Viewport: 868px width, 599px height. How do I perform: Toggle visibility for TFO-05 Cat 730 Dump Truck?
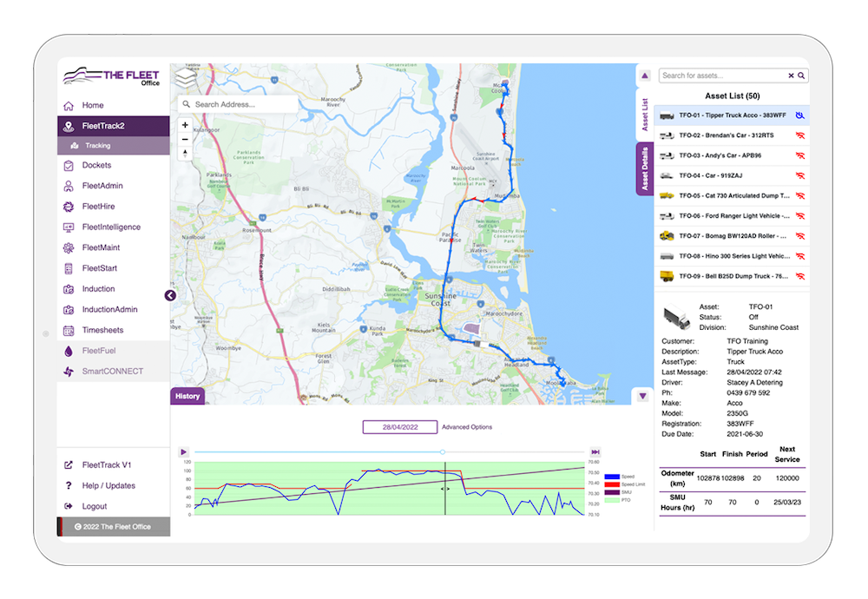(800, 196)
